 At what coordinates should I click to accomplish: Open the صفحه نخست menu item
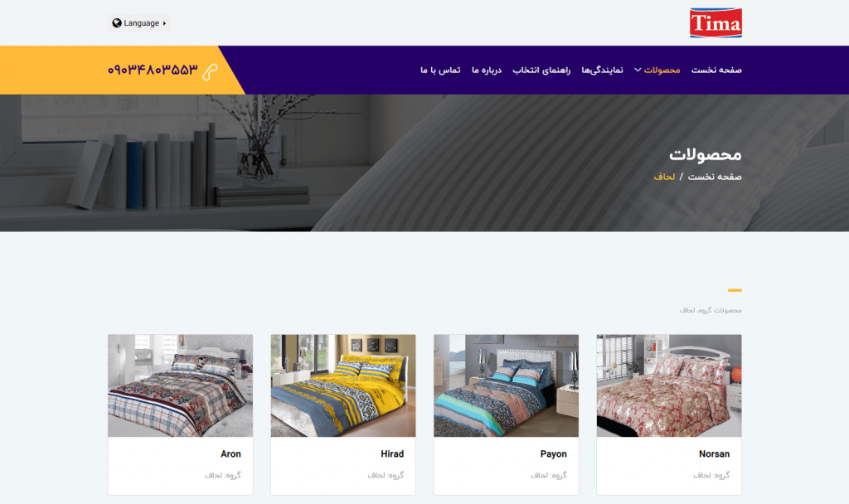tap(716, 70)
